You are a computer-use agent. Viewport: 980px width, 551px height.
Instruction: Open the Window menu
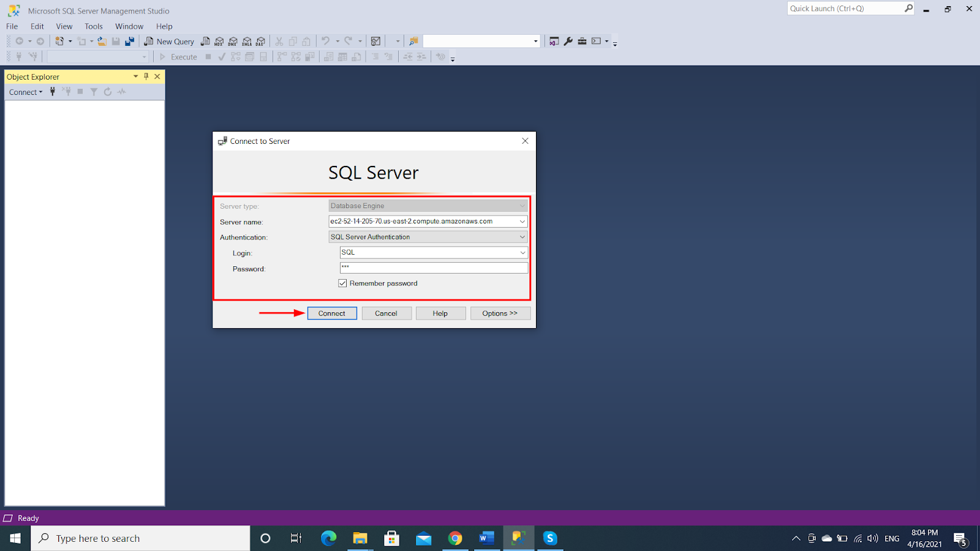click(129, 26)
